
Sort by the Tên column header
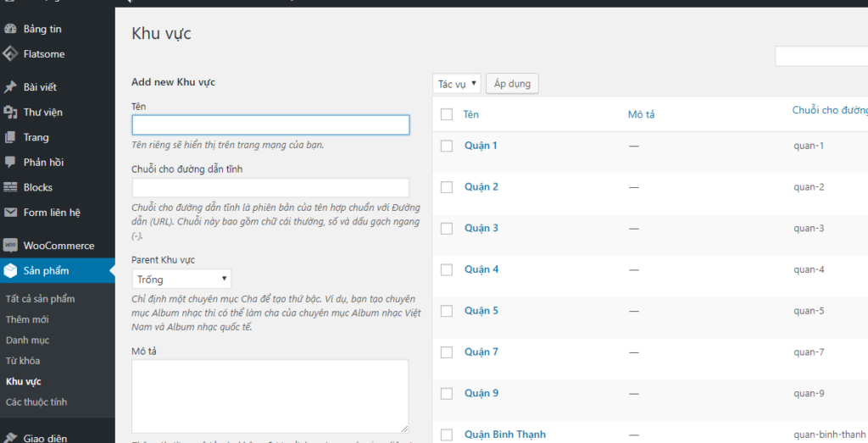471,114
